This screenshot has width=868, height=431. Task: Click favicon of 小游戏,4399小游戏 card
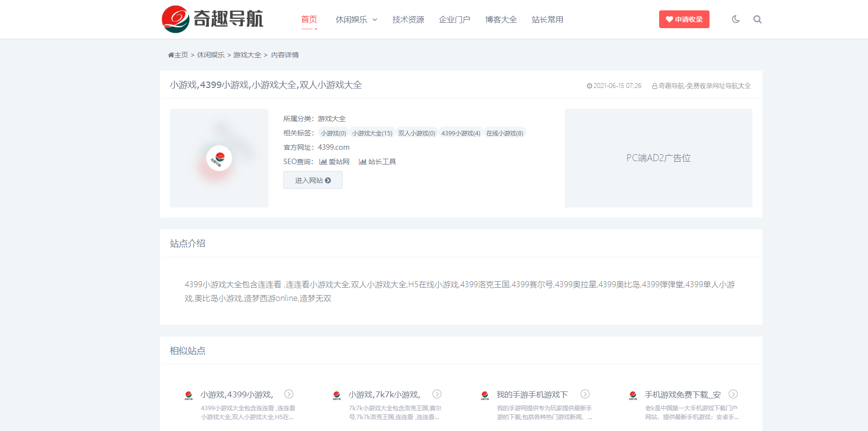(x=189, y=395)
